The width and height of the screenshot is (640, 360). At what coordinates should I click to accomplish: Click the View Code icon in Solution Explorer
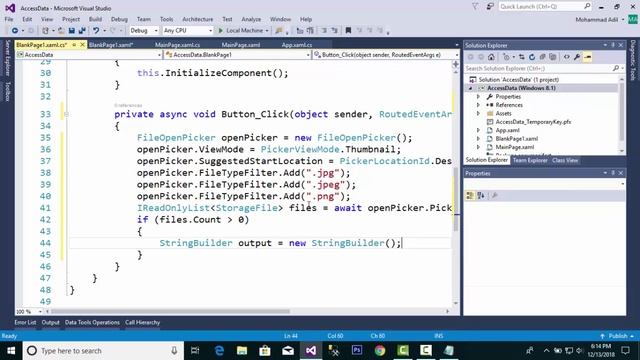coord(567,57)
